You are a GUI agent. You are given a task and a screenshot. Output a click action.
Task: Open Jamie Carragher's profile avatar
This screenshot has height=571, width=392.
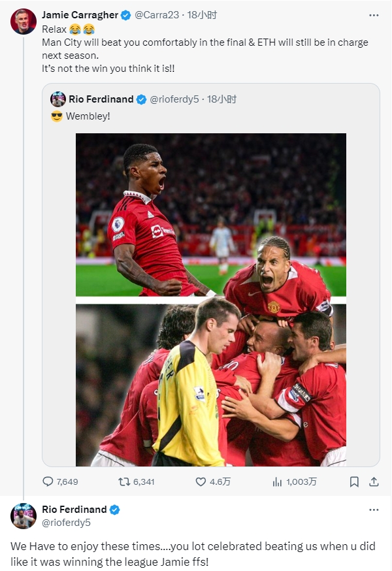point(24,22)
